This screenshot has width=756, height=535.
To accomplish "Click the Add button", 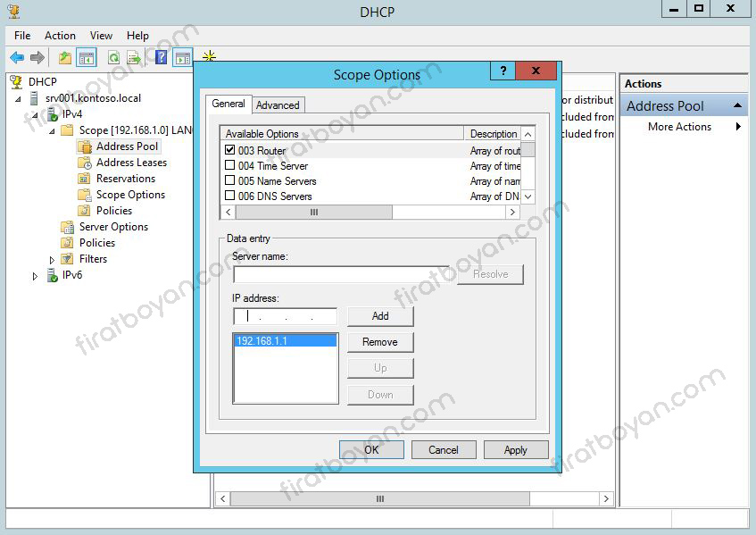I will 380,316.
